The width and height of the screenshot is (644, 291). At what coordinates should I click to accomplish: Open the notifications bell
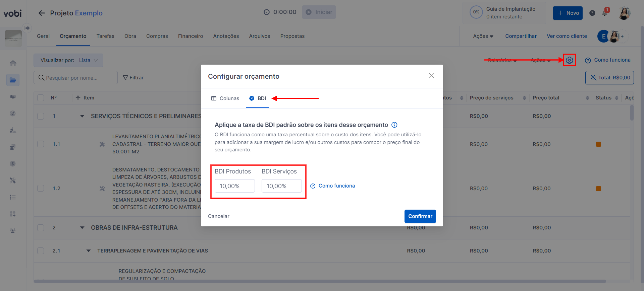(605, 13)
